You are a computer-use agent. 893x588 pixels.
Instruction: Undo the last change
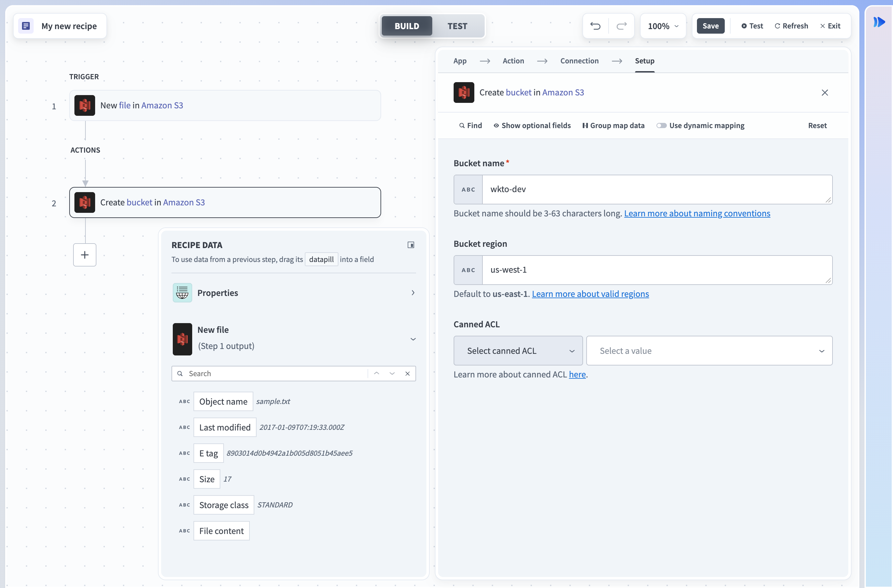pyautogui.click(x=595, y=26)
